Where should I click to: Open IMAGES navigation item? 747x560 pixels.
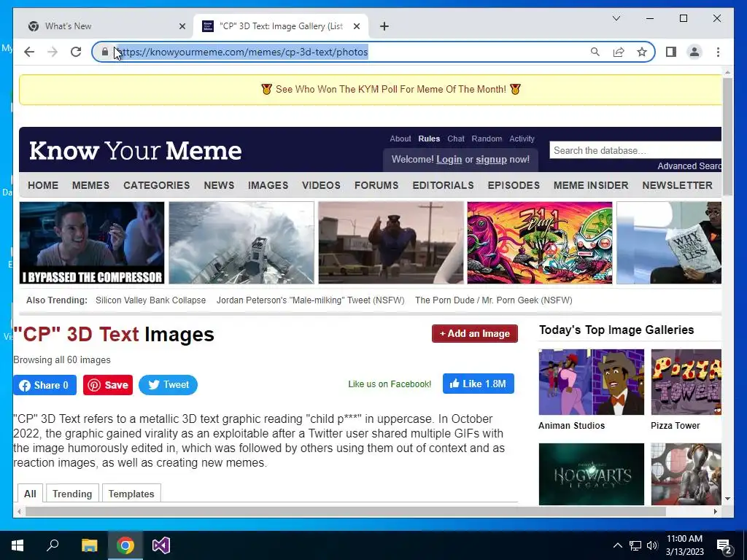click(x=268, y=185)
